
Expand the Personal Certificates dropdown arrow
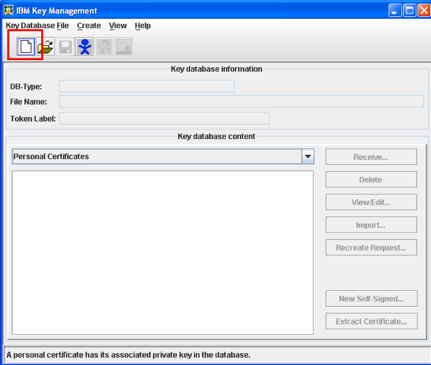[308, 156]
